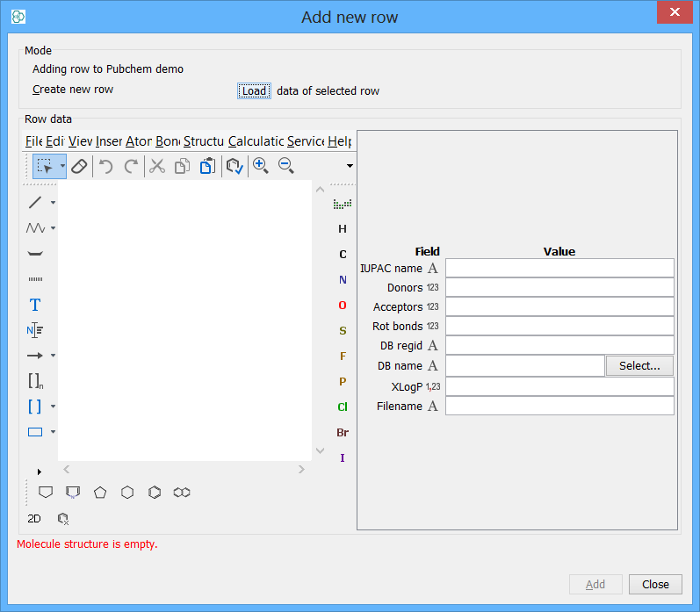Pick the cyclopentane ring template
Screen dimensions: 700x612
101,493
